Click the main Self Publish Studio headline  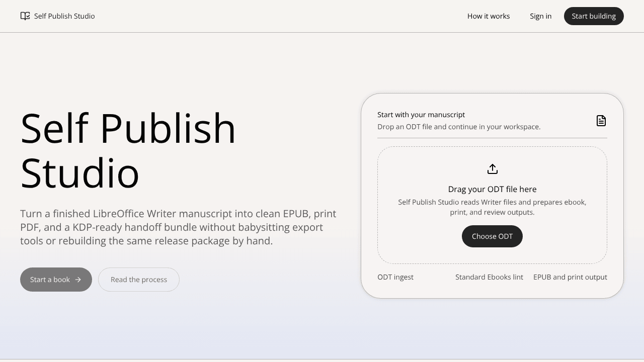128,151
